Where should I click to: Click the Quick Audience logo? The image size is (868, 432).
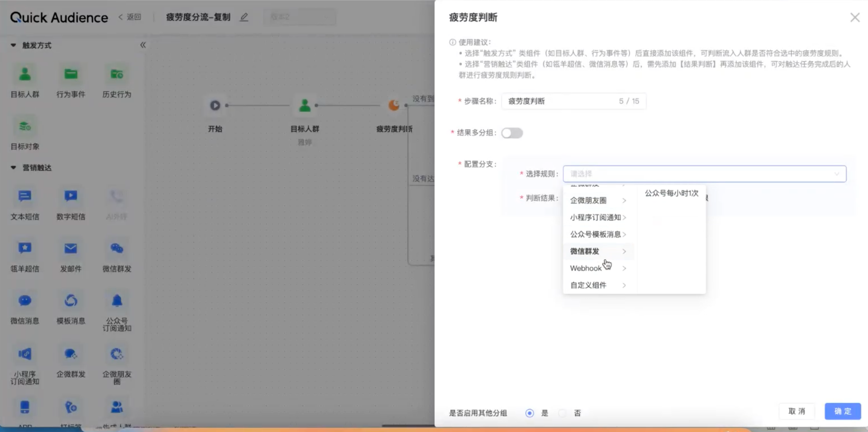(59, 17)
